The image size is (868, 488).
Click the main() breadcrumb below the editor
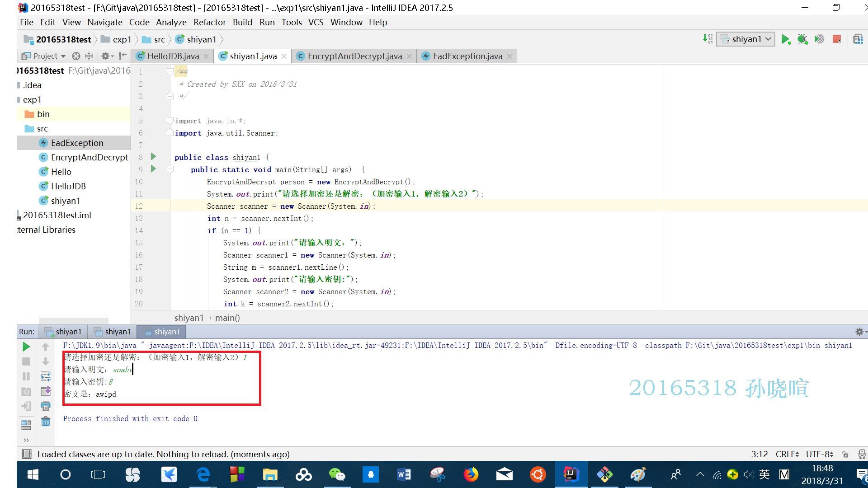pyautogui.click(x=227, y=318)
